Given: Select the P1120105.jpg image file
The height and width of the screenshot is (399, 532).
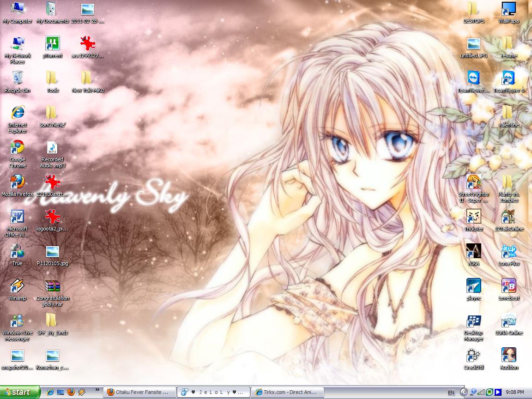Looking at the screenshot, I should (x=52, y=255).
